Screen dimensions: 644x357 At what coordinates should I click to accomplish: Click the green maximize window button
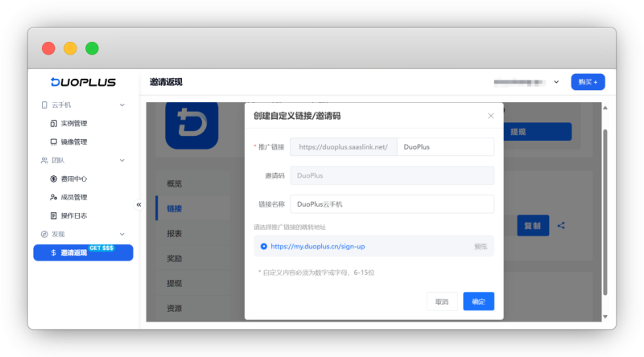click(x=92, y=48)
